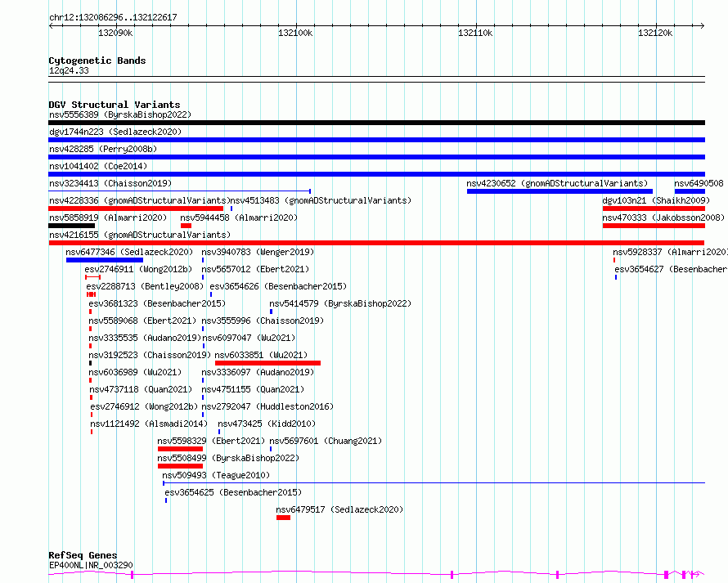
Task: Open nsv5589068 (Ebert2021) label
Action: (142, 321)
